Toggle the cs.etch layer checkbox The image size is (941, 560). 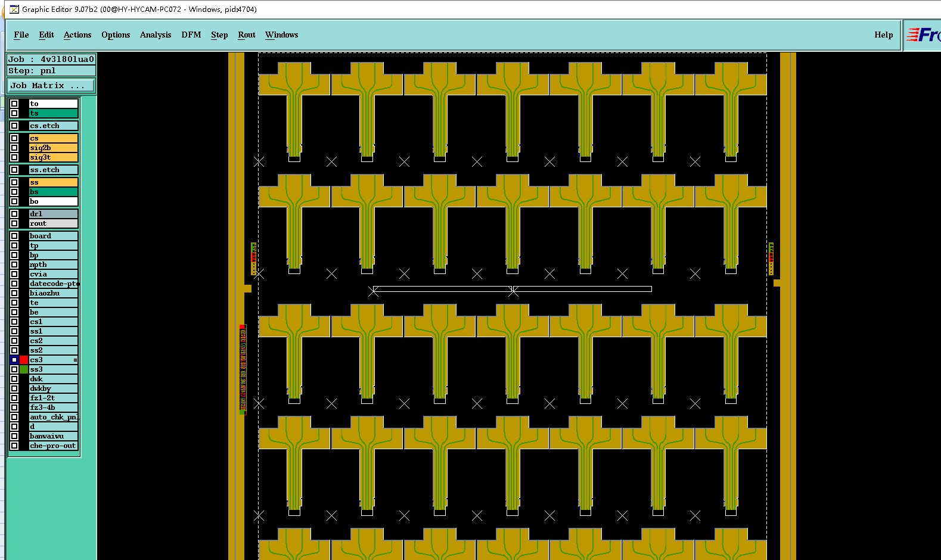(14, 126)
